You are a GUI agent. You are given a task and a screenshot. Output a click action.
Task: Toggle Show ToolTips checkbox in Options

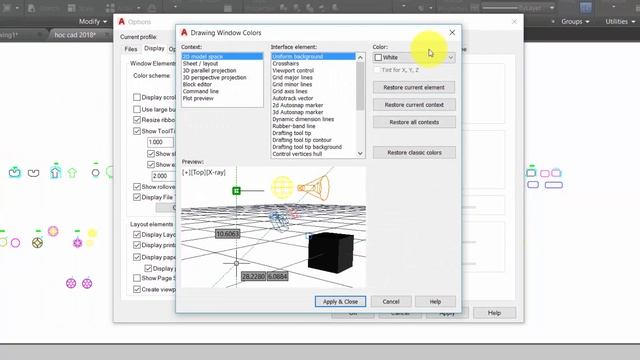click(x=137, y=131)
